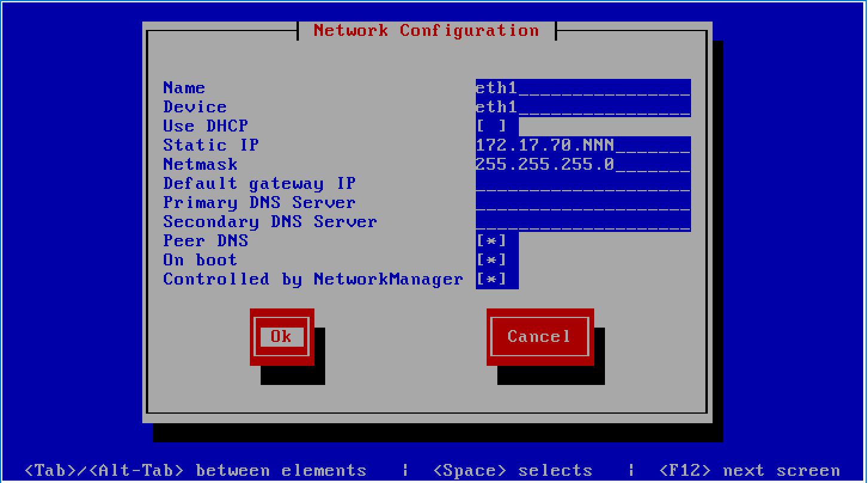Click the F12 next screen hint
Image resolution: width=868 pixels, height=483 pixels.
[750, 470]
